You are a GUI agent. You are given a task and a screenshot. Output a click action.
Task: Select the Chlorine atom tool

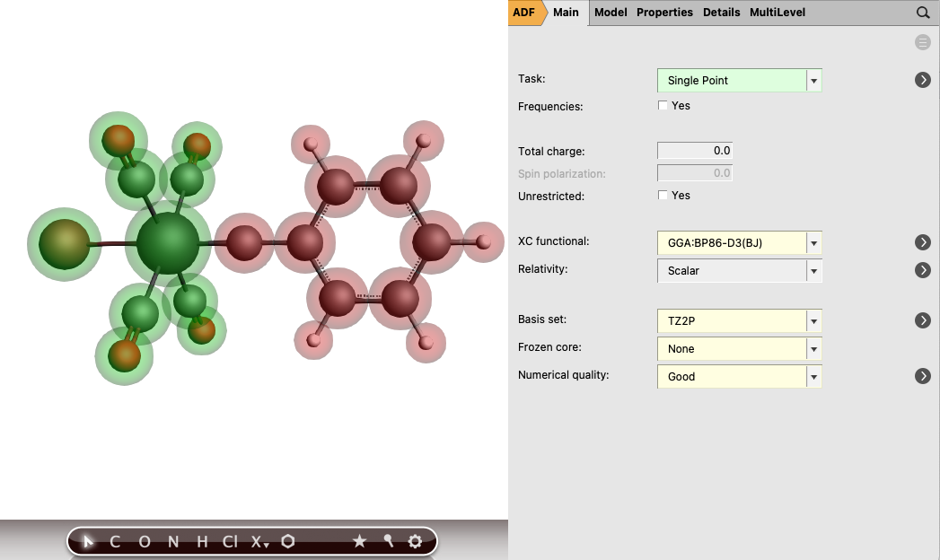(x=230, y=541)
